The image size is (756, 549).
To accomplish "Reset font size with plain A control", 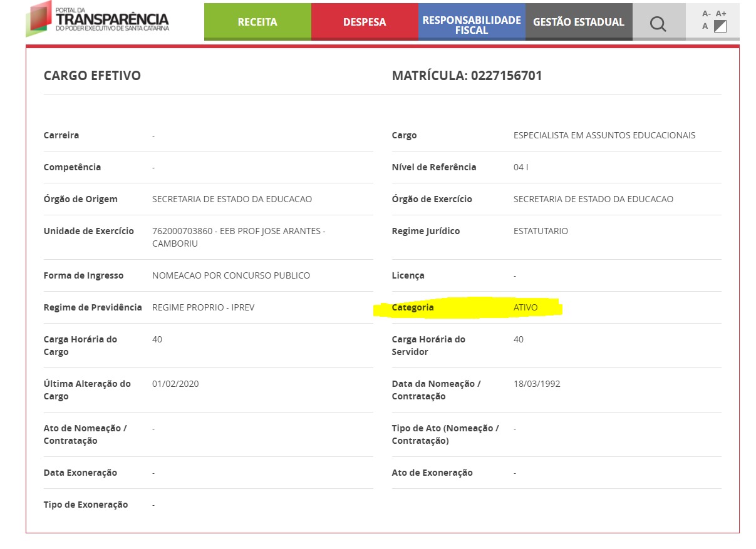I will pos(705,26).
